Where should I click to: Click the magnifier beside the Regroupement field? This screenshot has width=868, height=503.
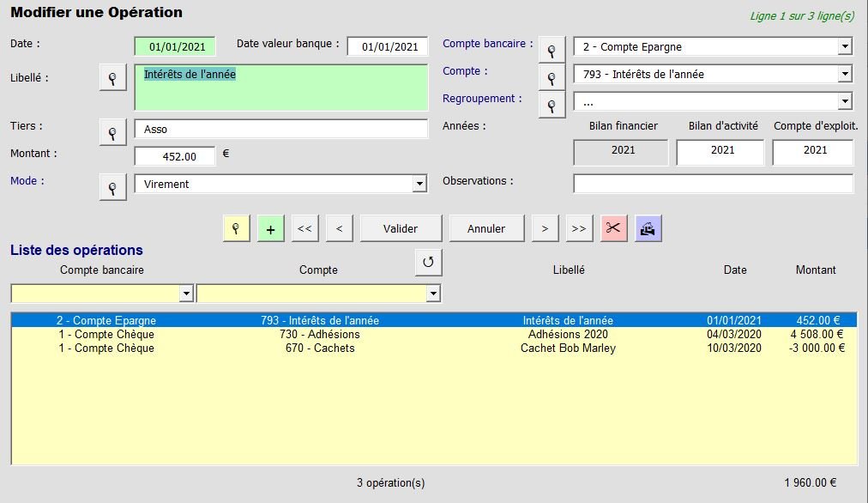tap(552, 105)
